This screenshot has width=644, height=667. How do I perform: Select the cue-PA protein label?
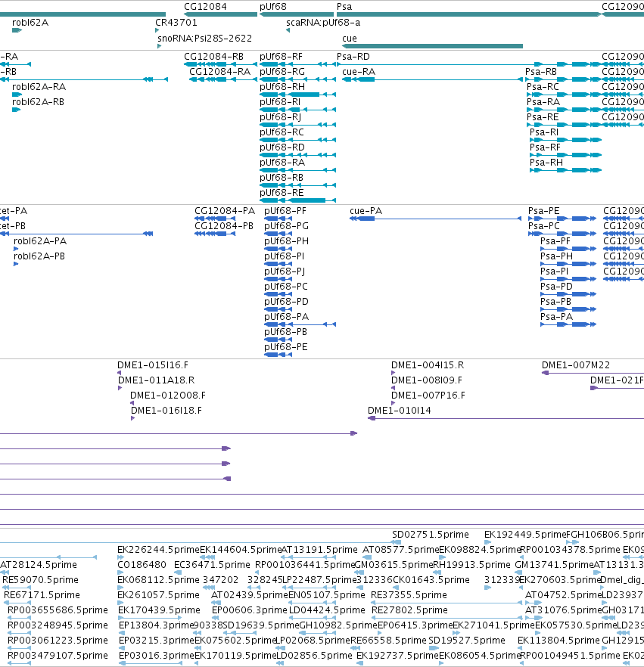366,211
